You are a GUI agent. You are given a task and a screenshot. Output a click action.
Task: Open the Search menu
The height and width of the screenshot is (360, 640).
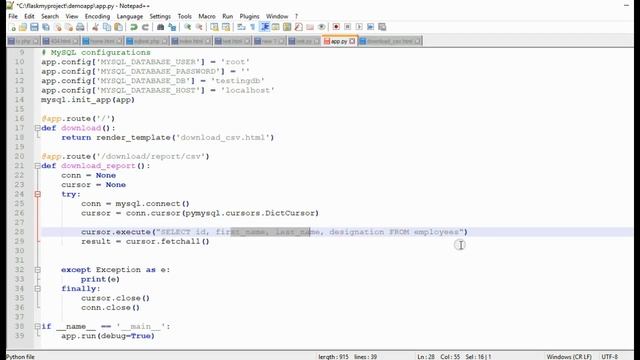[50, 16]
